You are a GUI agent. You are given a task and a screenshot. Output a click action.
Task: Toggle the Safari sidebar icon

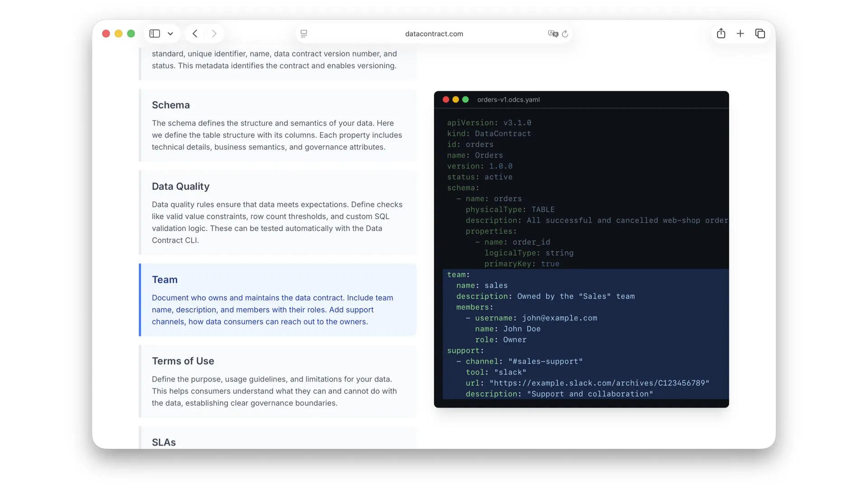[x=155, y=33]
